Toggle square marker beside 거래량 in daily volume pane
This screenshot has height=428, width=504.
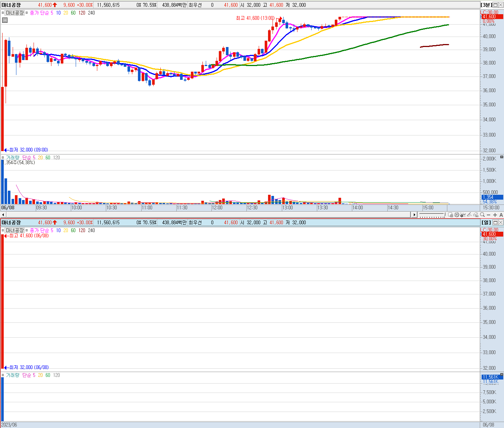(3, 375)
